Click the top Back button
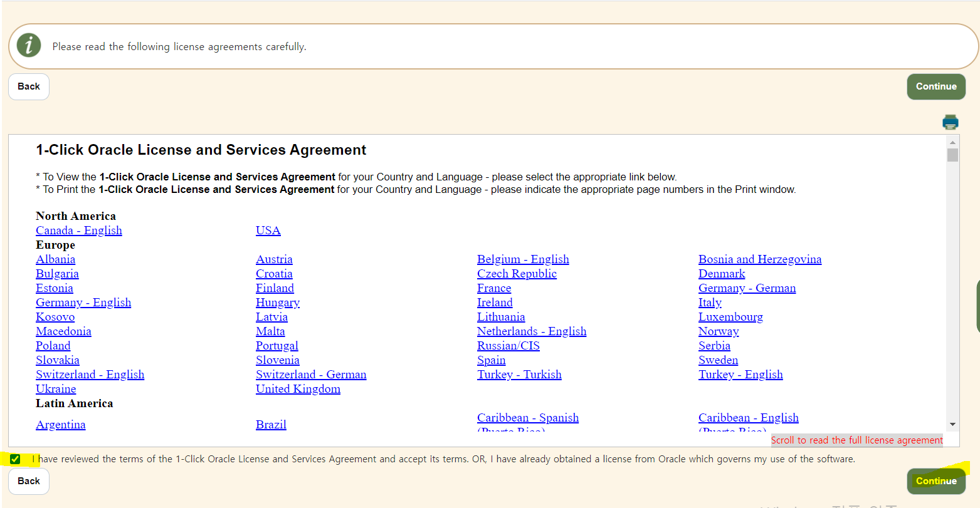Screen dimensions: 980x508 29,86
